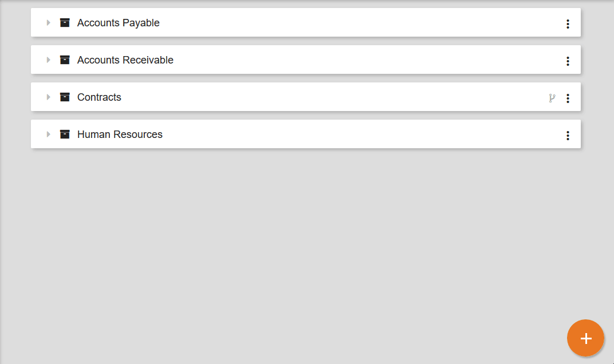The height and width of the screenshot is (364, 614).
Task: Select the Accounts Receivable label
Action: click(125, 60)
